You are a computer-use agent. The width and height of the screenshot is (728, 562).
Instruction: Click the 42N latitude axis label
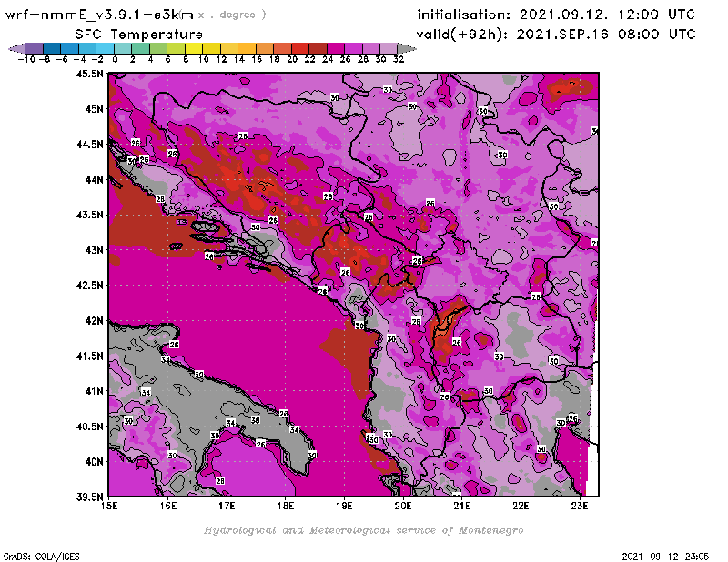pos(92,320)
